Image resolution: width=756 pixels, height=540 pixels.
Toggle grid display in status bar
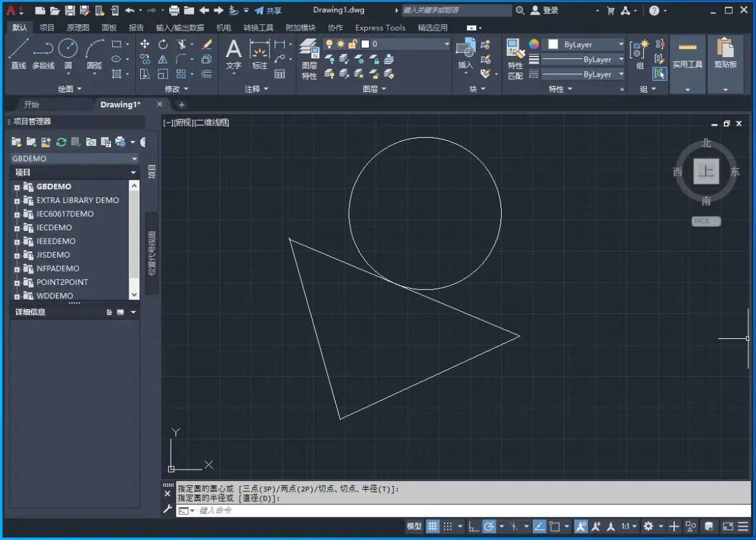tap(433, 526)
